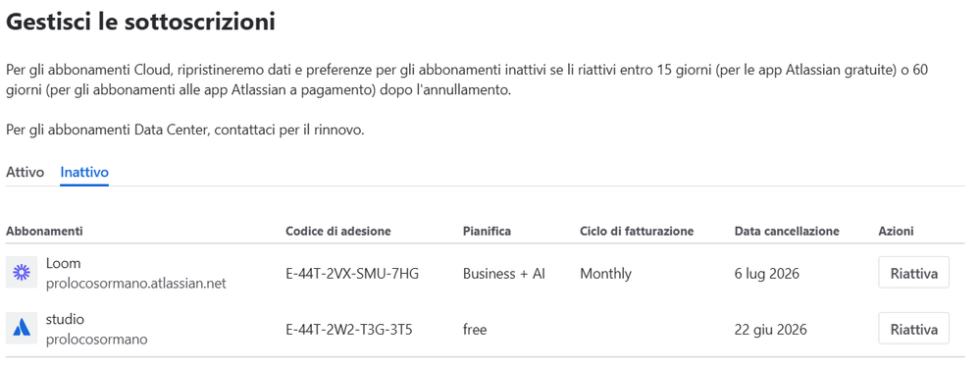
Task: Click the Loom app icon
Action: point(22,272)
